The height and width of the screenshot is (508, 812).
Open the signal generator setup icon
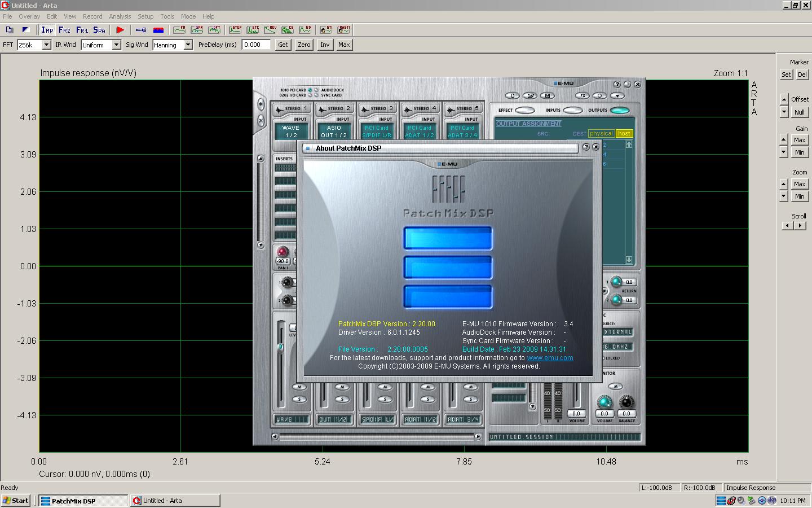tap(142, 30)
